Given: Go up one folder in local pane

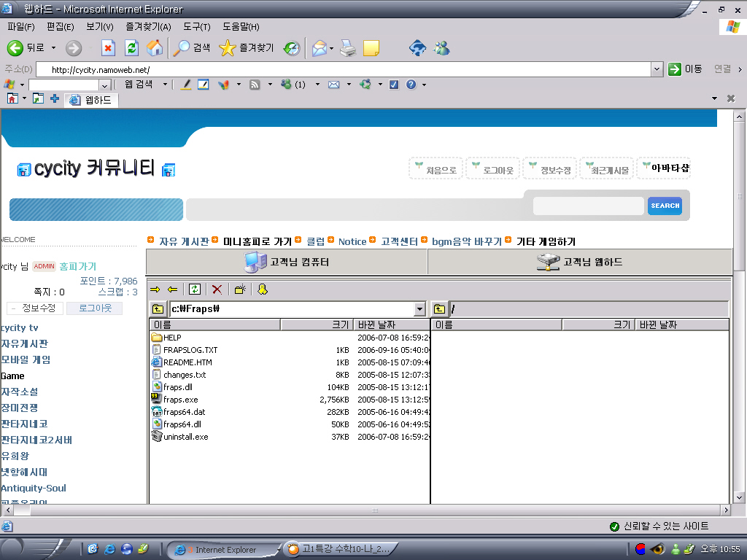Looking at the screenshot, I should tap(158, 309).
